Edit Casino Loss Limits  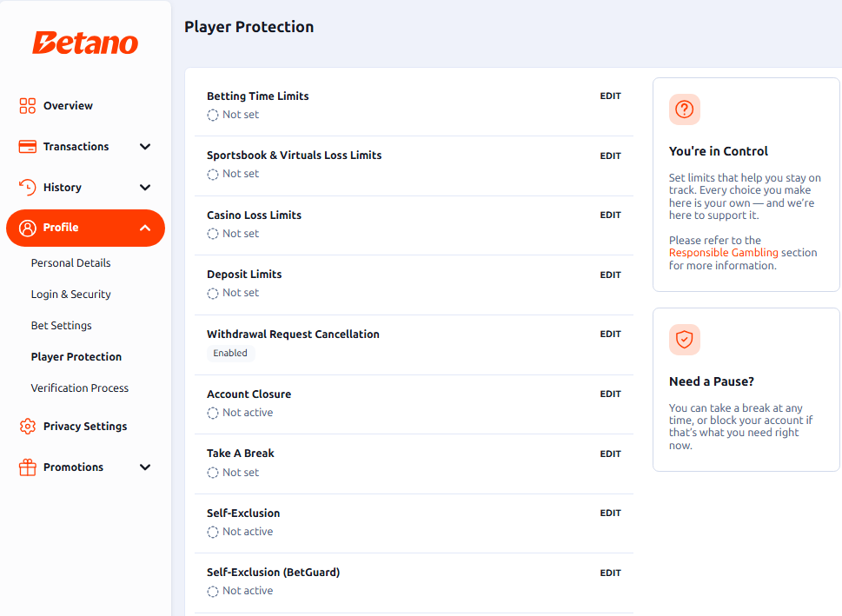tap(611, 215)
